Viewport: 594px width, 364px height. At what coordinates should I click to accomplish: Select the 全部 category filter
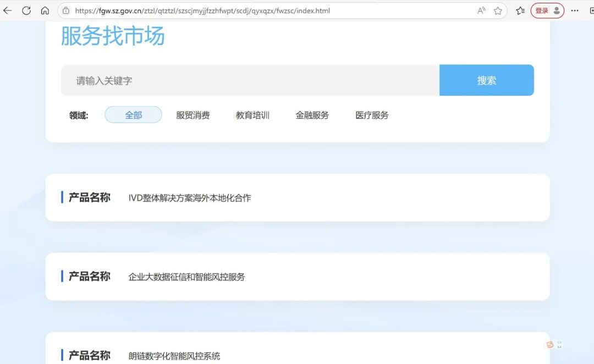pyautogui.click(x=133, y=115)
